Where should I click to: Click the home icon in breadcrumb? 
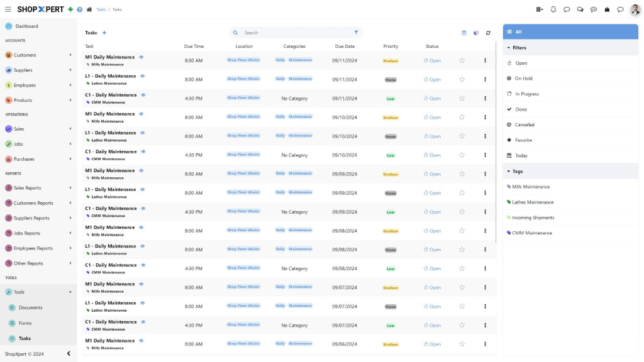click(89, 9)
